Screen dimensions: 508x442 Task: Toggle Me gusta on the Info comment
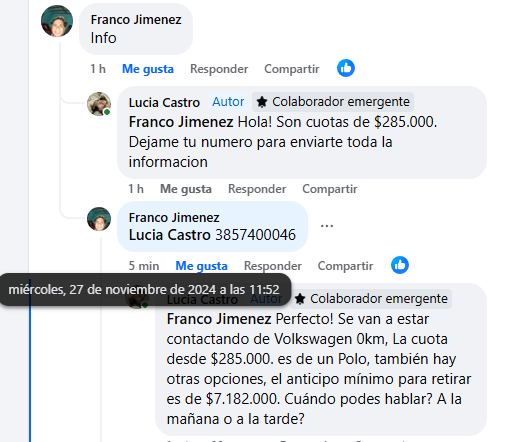pos(148,69)
